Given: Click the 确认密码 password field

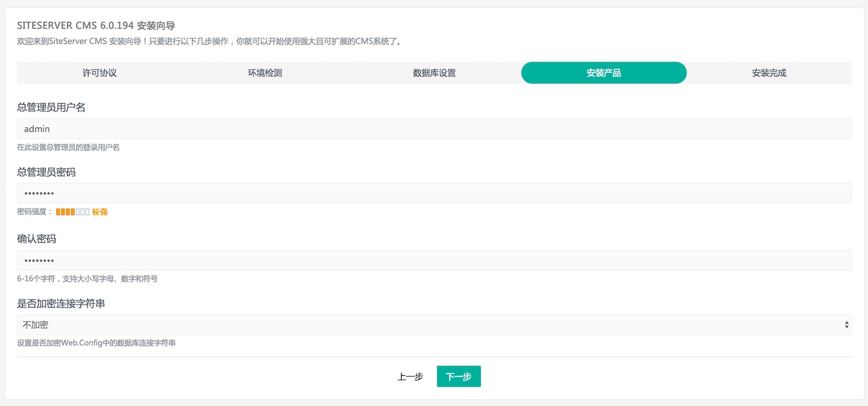Looking at the screenshot, I should pos(434,260).
